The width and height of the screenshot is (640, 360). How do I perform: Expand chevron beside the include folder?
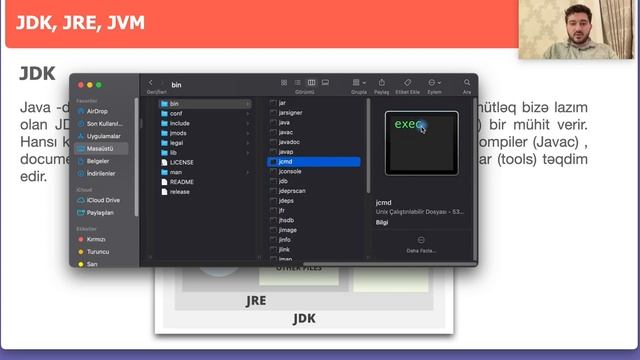(248, 123)
